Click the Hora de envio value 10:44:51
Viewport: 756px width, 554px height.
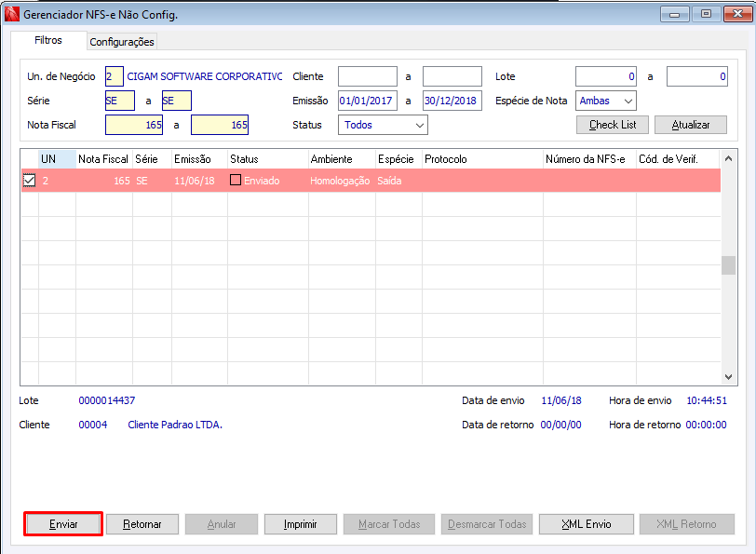(707, 400)
